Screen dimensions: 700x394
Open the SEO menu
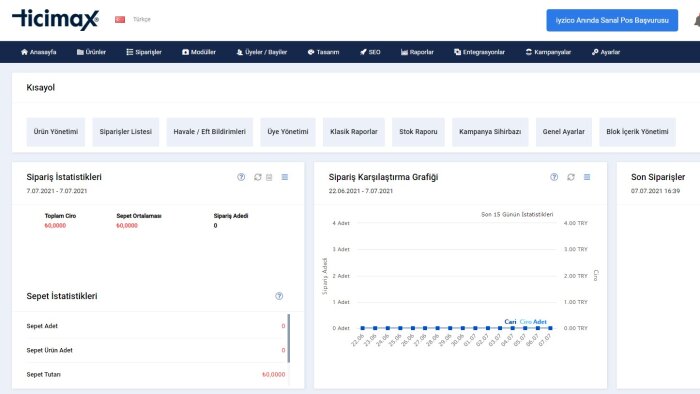click(x=370, y=52)
